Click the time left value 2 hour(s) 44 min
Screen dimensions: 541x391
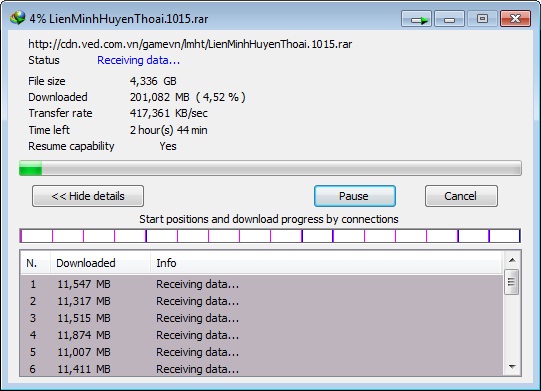click(169, 130)
